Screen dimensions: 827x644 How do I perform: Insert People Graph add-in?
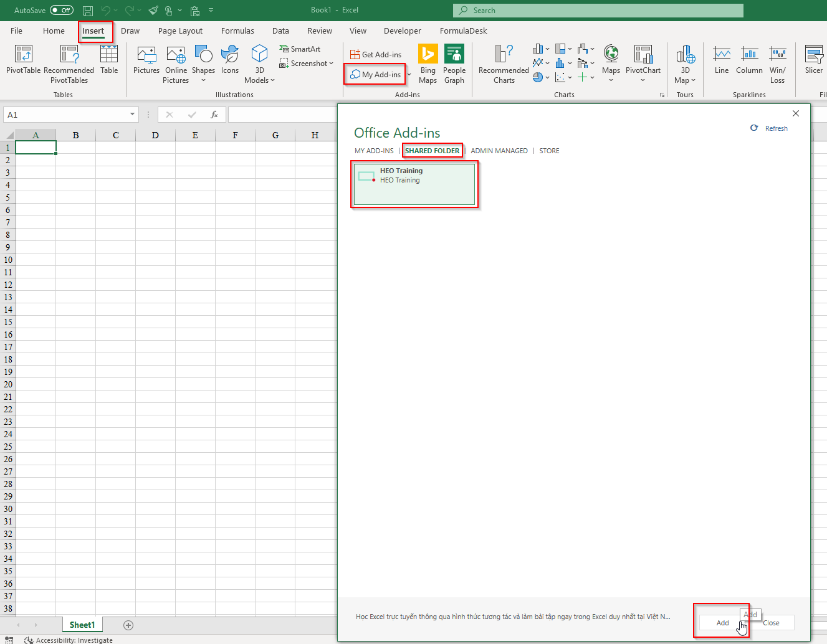point(454,64)
